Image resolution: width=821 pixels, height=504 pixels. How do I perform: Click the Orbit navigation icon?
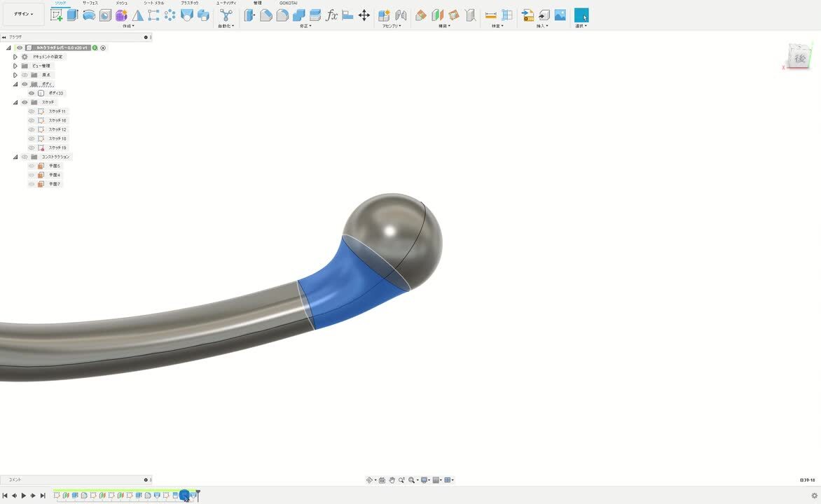tap(370, 480)
